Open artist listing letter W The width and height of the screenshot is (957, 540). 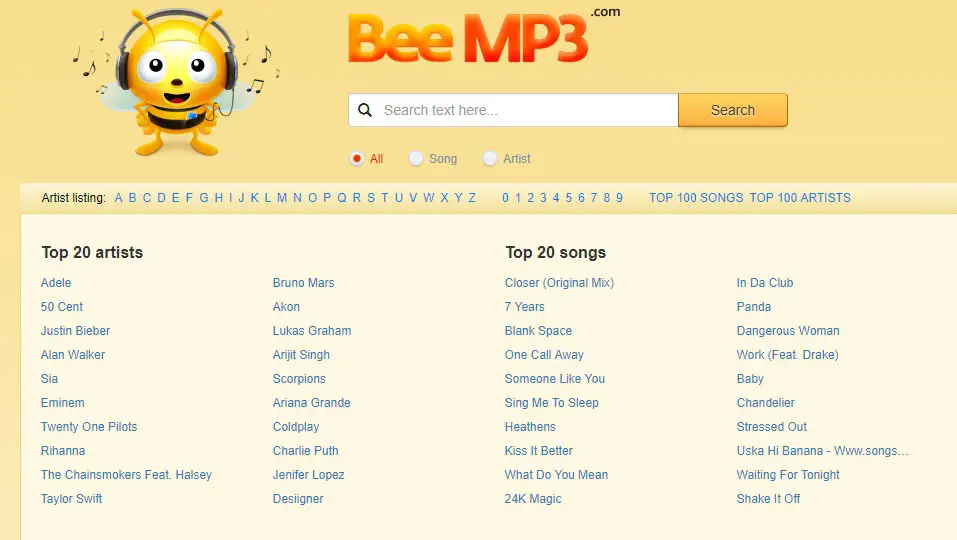(428, 198)
